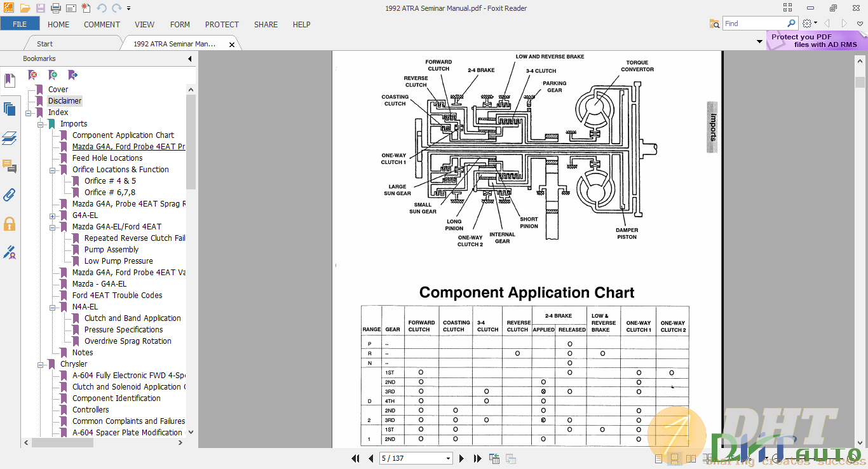
Task: Open the HELP ribbon tab
Action: [x=301, y=24]
